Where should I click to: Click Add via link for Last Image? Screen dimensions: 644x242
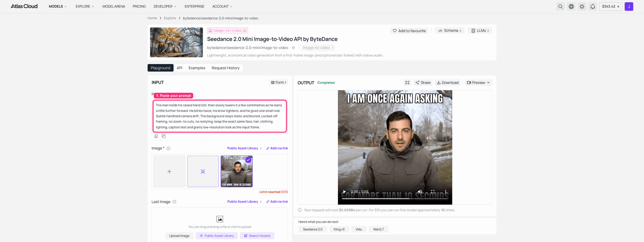coord(277,202)
